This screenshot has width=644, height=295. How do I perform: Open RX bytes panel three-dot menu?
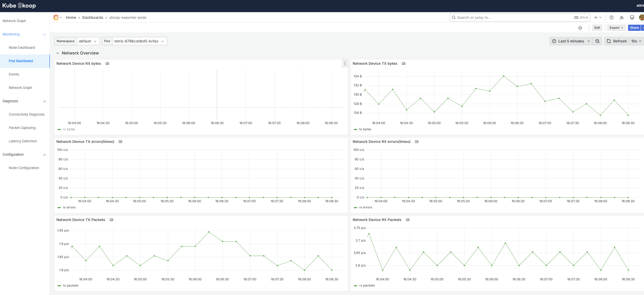345,63
